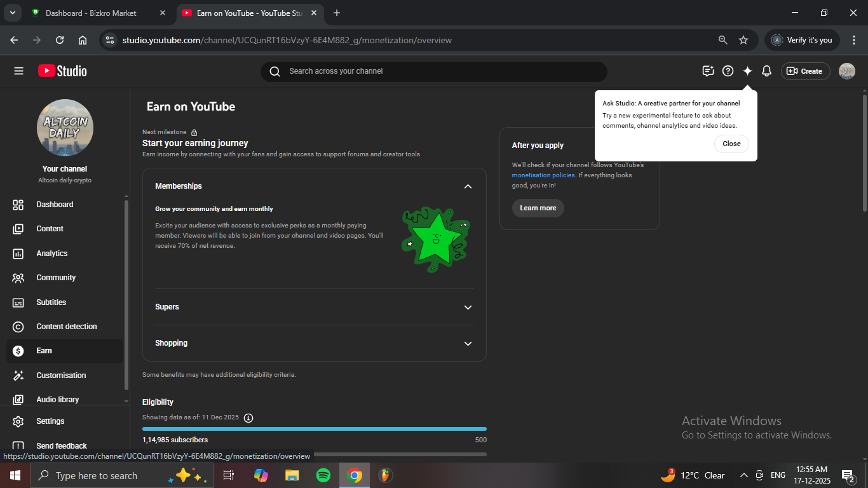This screenshot has height=488, width=868.
Task: Click the account avatar in top right
Action: [x=846, y=71]
